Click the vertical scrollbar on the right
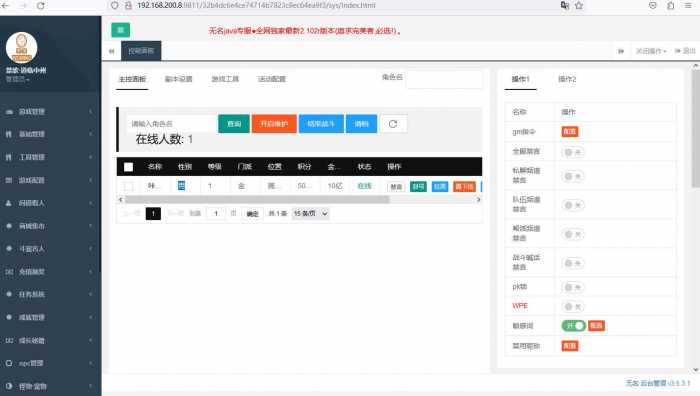The height and width of the screenshot is (396, 700). 696,129
